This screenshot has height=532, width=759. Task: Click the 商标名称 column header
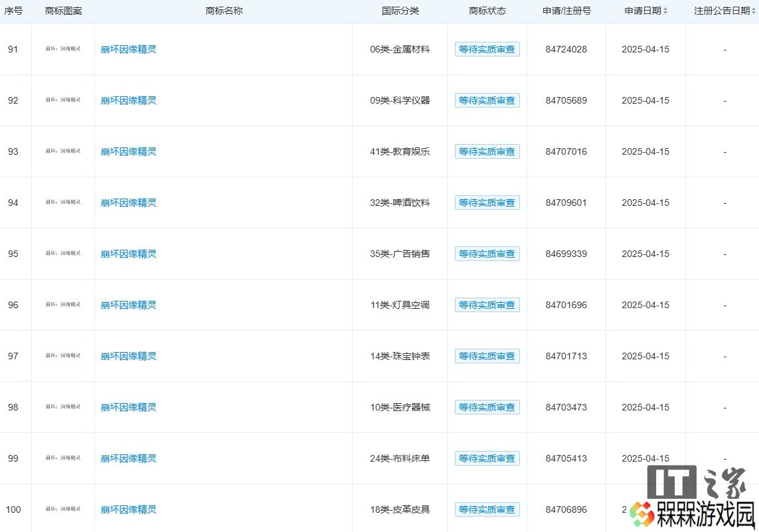click(224, 11)
